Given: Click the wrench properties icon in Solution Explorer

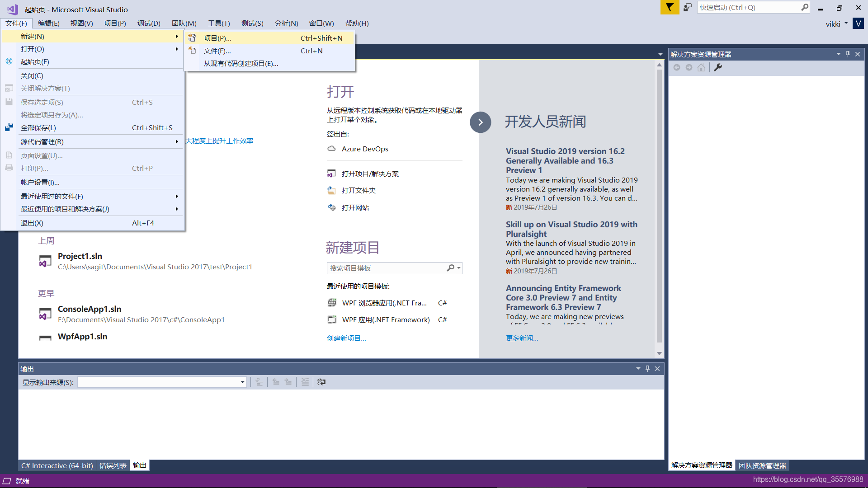Looking at the screenshot, I should 718,67.
